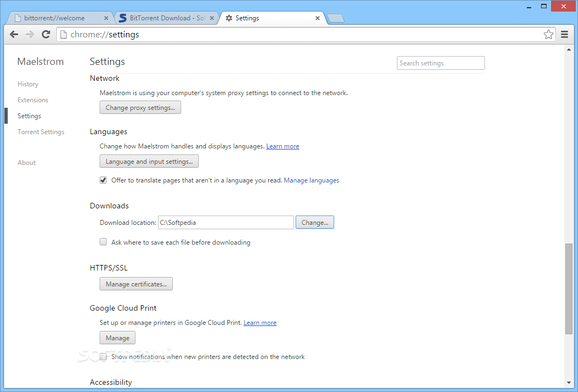Click Change download location button

tap(315, 222)
